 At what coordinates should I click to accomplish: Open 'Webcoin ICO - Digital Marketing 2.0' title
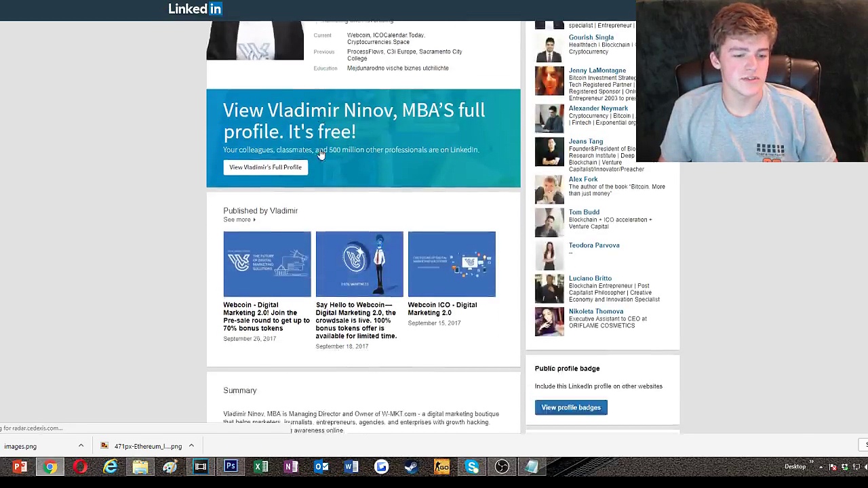point(442,309)
